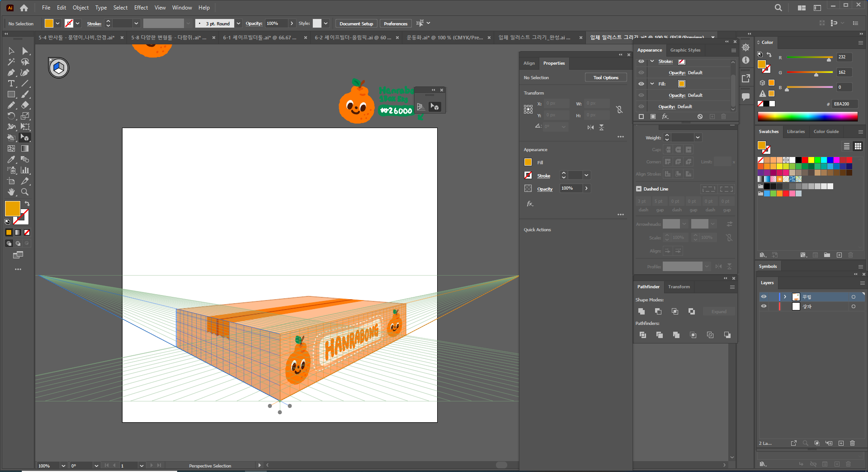Toggle visibility of Stroke in Appearance panel
868x472 pixels.
pyautogui.click(x=641, y=62)
